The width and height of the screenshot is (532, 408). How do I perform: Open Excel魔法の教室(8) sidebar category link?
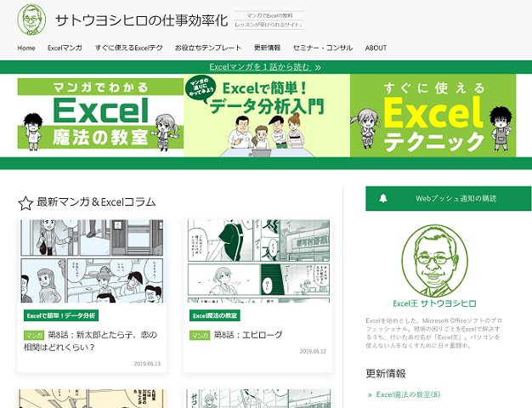click(x=408, y=394)
